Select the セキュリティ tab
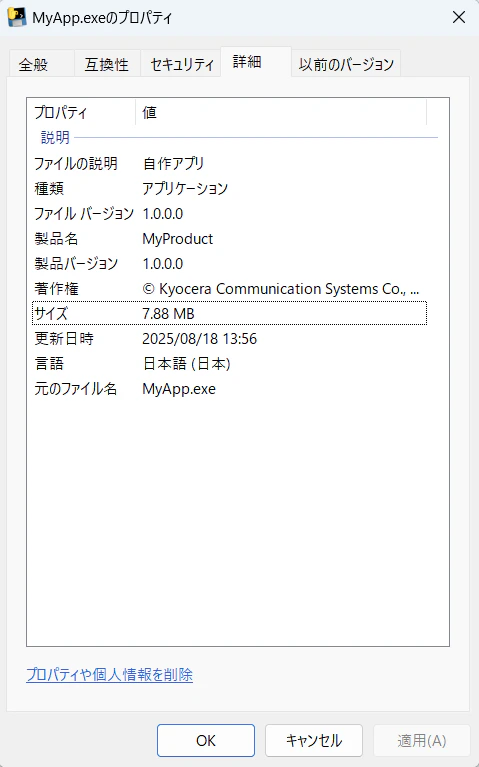 tap(181, 64)
